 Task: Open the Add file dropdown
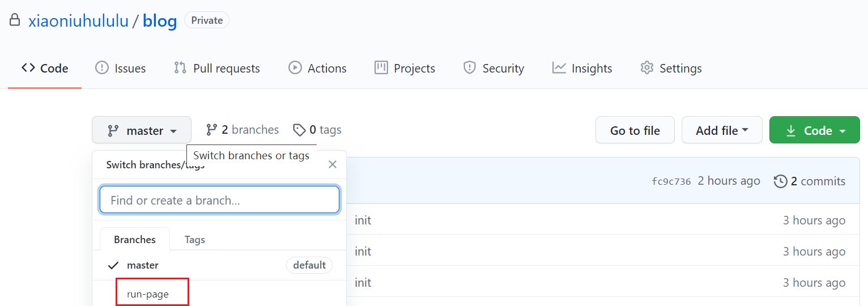point(722,130)
